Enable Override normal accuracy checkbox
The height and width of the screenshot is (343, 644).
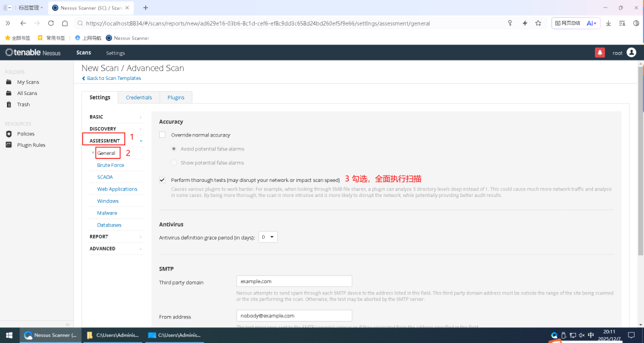coord(162,135)
